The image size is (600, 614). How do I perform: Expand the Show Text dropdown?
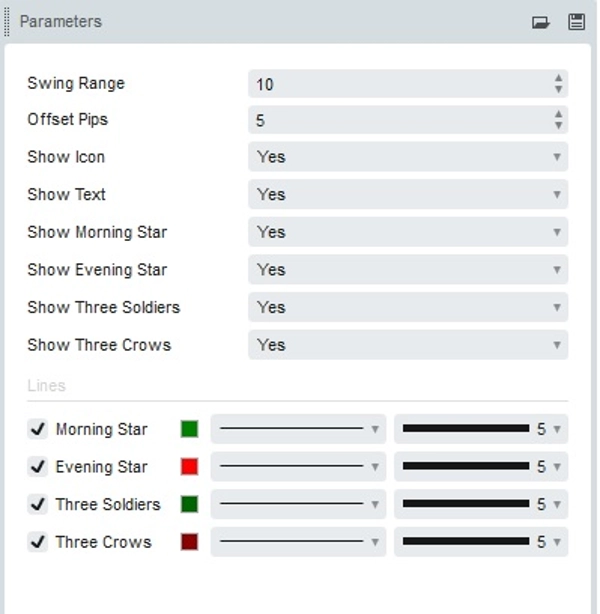coord(407,194)
